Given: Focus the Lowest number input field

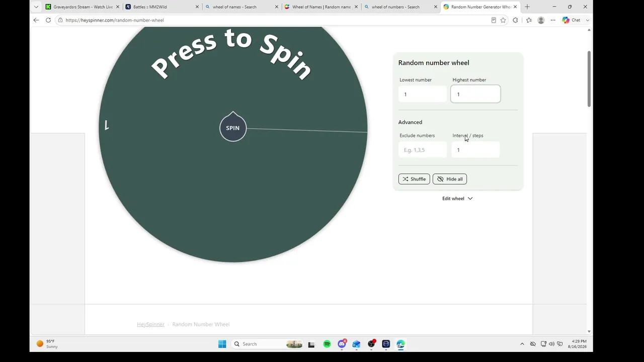Looking at the screenshot, I should pyautogui.click(x=423, y=95).
